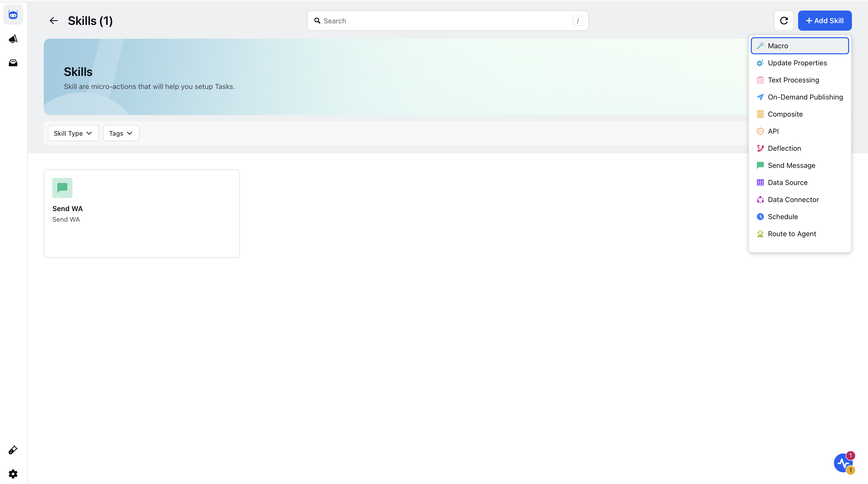Open the activity pulse widget icon
The width and height of the screenshot is (868, 484).
click(843, 463)
